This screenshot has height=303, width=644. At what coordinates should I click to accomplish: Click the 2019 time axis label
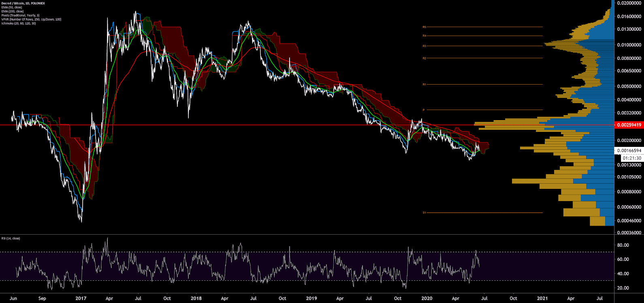[311, 299]
